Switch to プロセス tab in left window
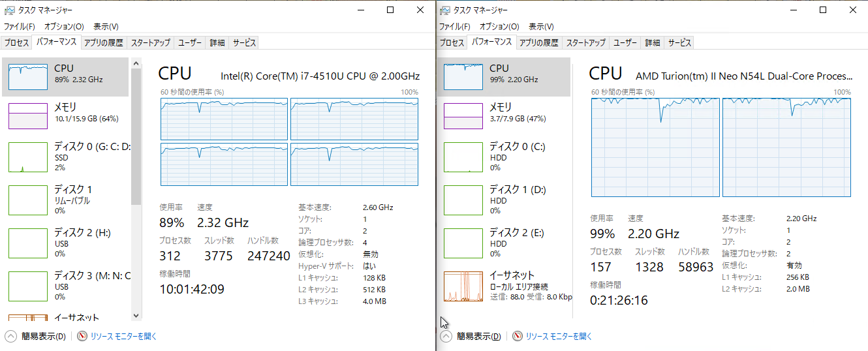Viewport: 868px width, 351px height. coord(16,43)
